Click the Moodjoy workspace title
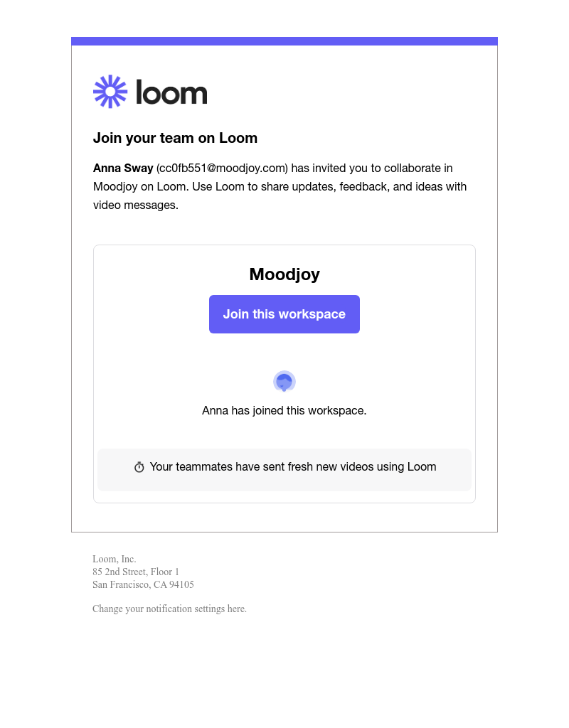This screenshot has height=728, width=569. pos(284,274)
